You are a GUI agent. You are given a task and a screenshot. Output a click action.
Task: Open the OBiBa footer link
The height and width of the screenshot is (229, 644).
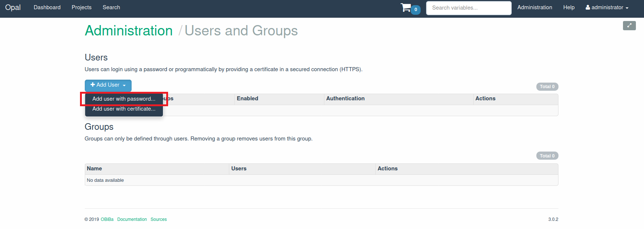click(x=107, y=219)
